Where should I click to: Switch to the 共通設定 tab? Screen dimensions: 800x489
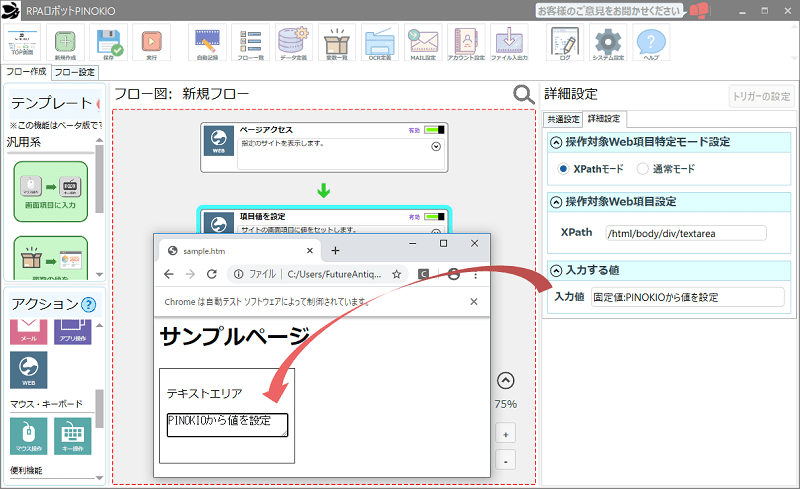point(563,119)
